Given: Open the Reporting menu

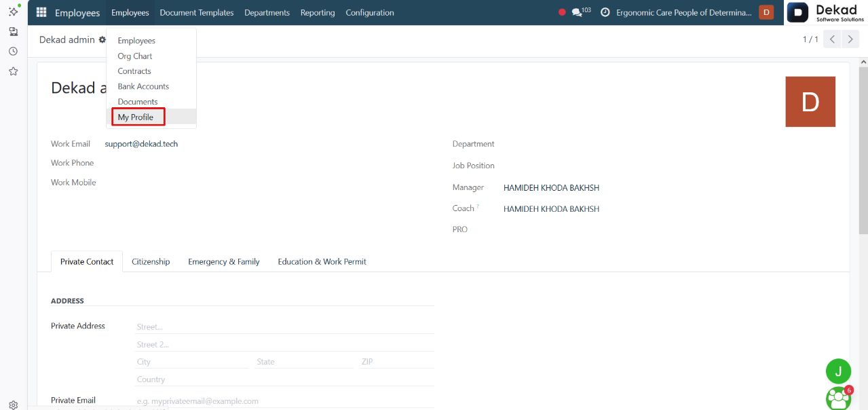Looking at the screenshot, I should [x=318, y=12].
